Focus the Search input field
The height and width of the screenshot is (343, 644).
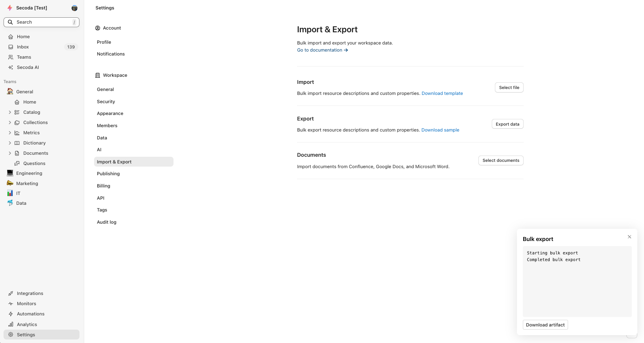(41, 22)
